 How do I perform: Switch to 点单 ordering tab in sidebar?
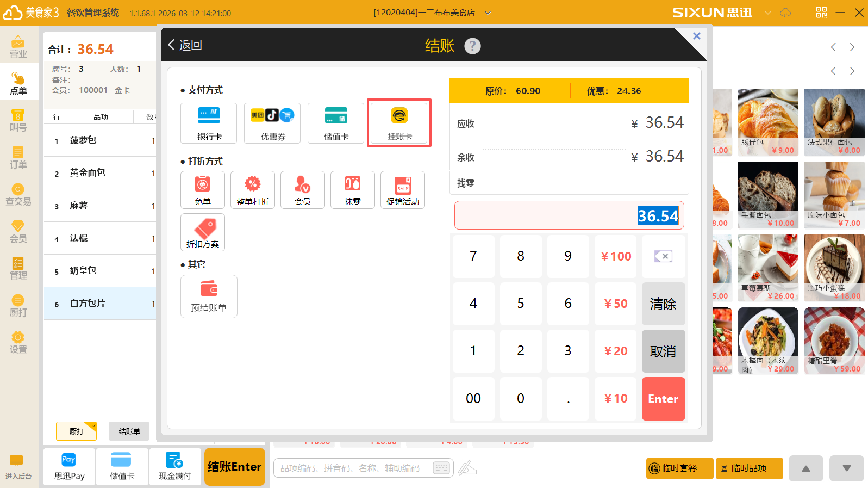coord(18,83)
